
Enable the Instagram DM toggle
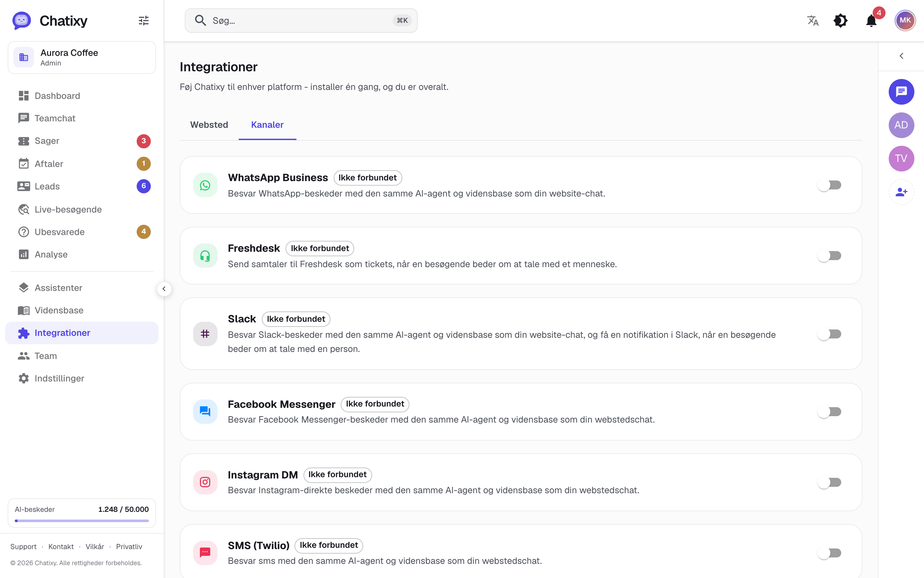tap(829, 482)
